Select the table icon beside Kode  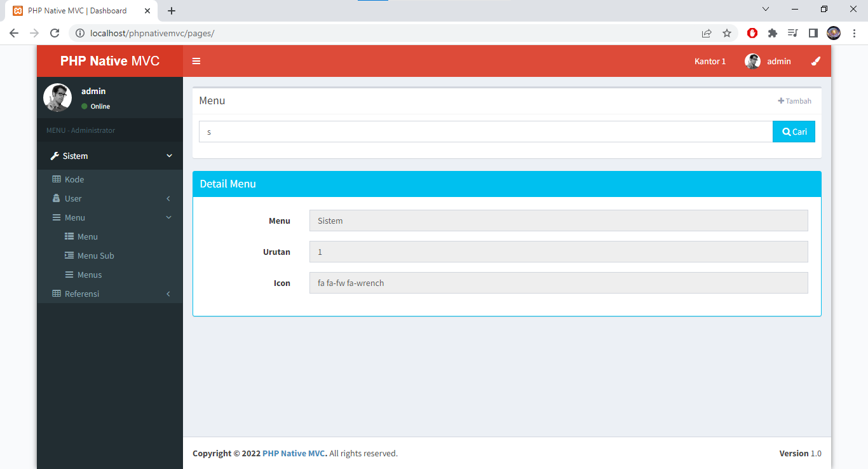click(x=58, y=179)
